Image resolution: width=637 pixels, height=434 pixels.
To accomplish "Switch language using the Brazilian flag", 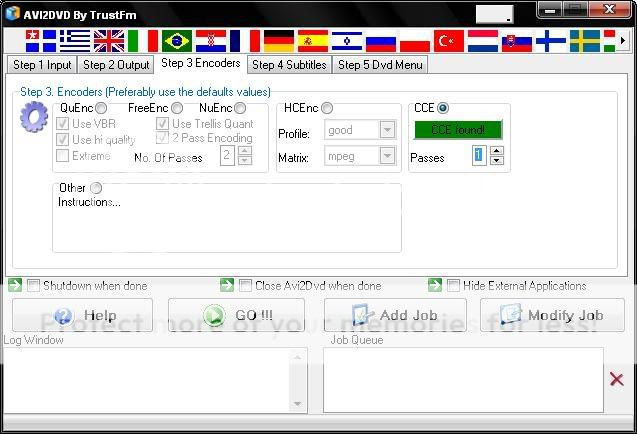I will [177, 41].
